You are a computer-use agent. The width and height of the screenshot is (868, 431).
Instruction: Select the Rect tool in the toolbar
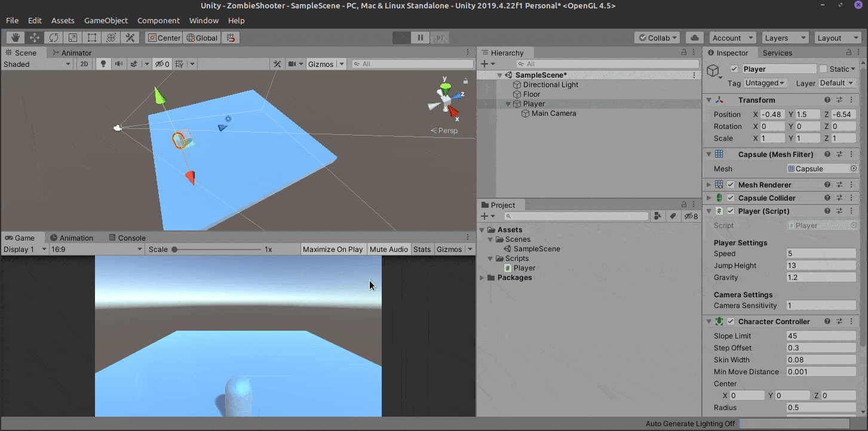[x=91, y=38]
